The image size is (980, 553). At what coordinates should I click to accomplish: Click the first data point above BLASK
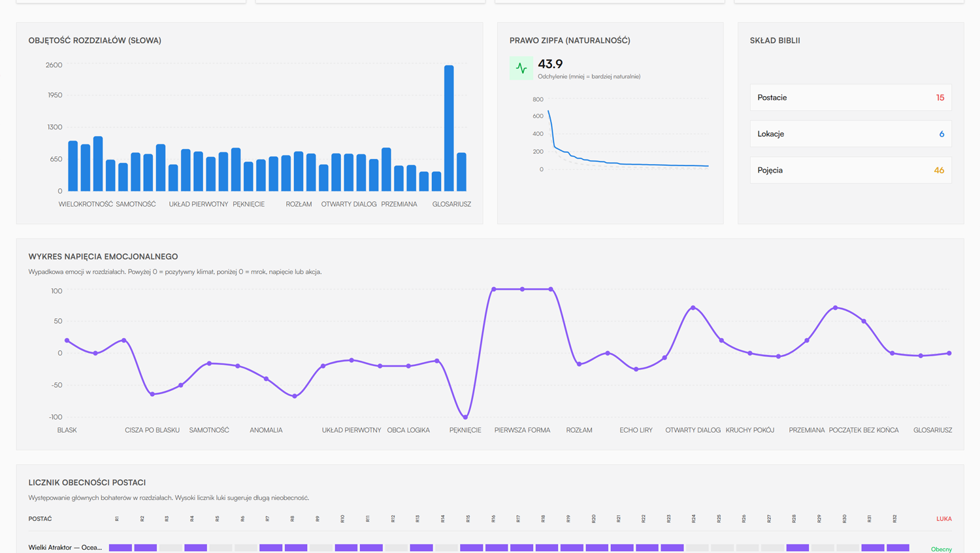(x=67, y=341)
